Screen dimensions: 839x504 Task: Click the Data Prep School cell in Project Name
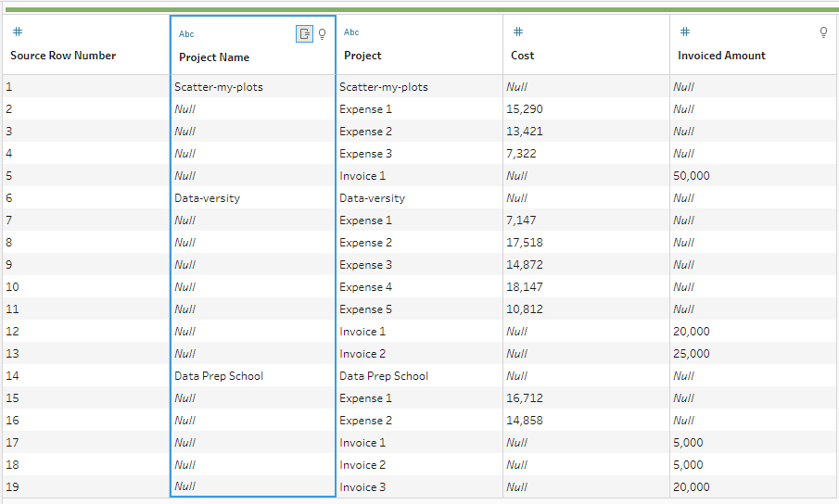(x=219, y=376)
